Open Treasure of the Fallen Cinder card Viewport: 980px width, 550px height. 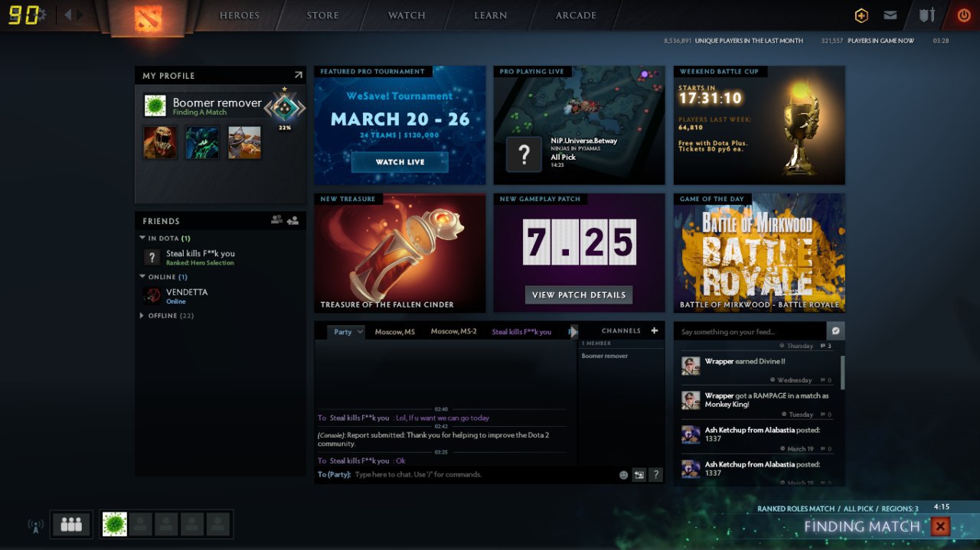[400, 252]
